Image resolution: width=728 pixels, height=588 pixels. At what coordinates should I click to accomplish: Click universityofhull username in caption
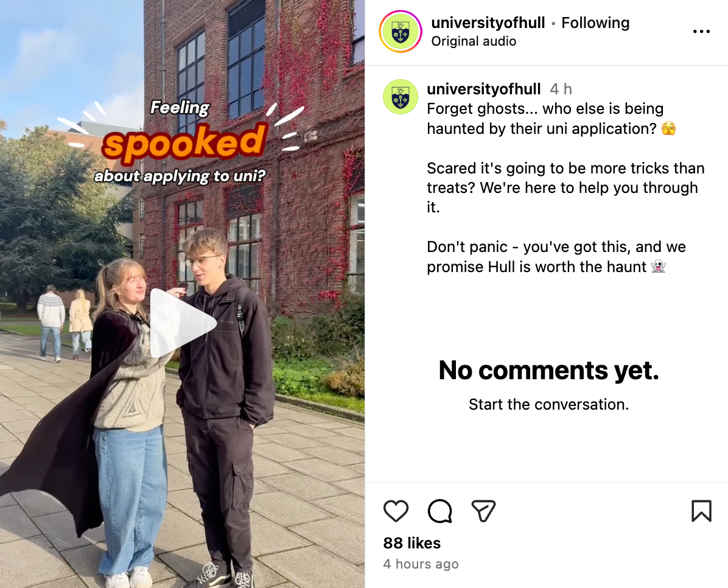484,89
